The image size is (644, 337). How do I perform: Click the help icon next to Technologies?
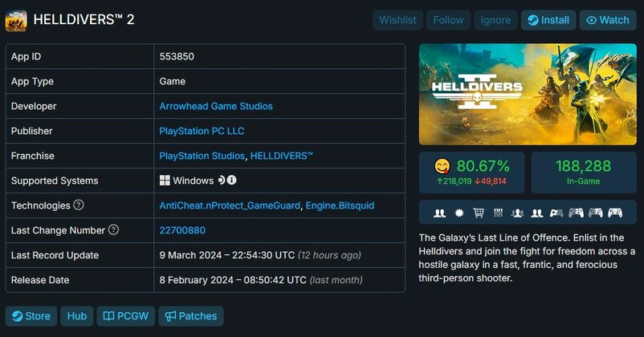point(79,205)
